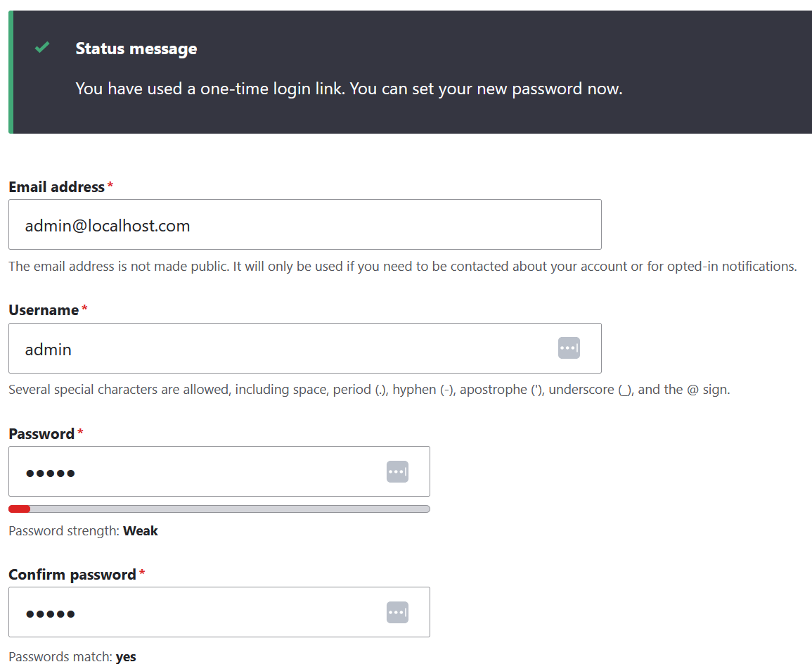The height and width of the screenshot is (669, 812).
Task: Click the 'Password' field label
Action: 41,434
